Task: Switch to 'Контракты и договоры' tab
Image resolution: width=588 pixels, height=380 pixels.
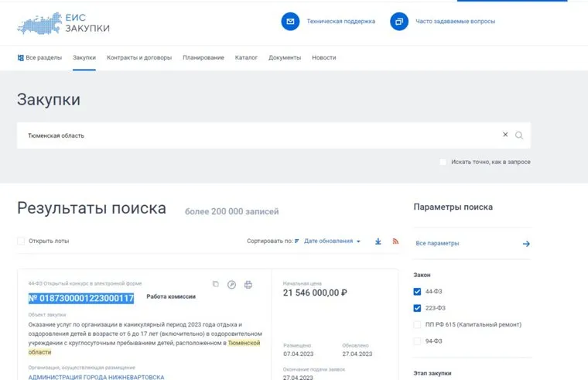Action: tap(139, 58)
